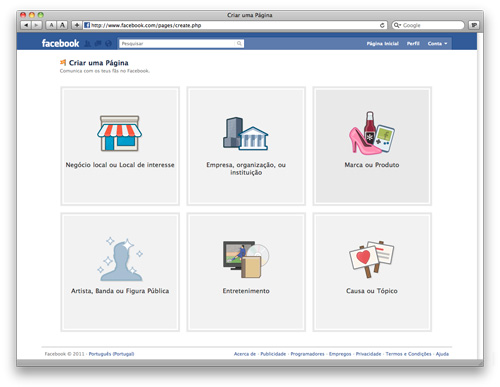Select Entretenimento label

[x=246, y=291]
